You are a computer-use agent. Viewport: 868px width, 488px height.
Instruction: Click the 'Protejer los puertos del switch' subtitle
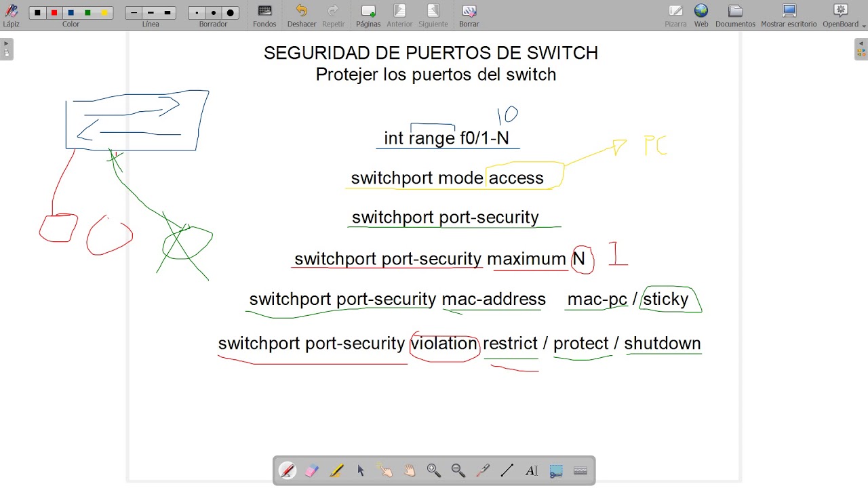coord(436,75)
